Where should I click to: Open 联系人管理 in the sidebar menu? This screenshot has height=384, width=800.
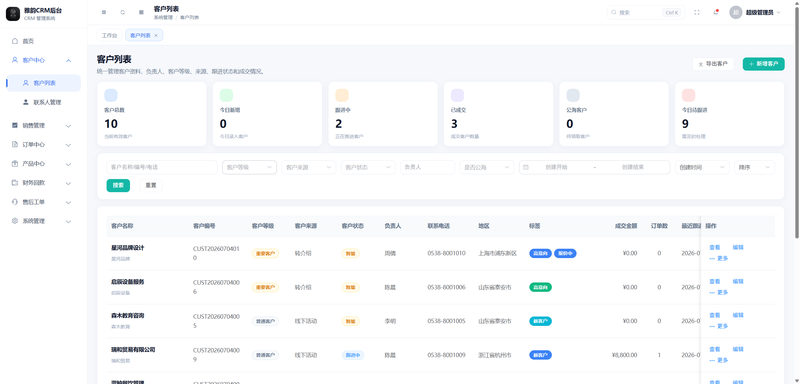pyautogui.click(x=43, y=102)
